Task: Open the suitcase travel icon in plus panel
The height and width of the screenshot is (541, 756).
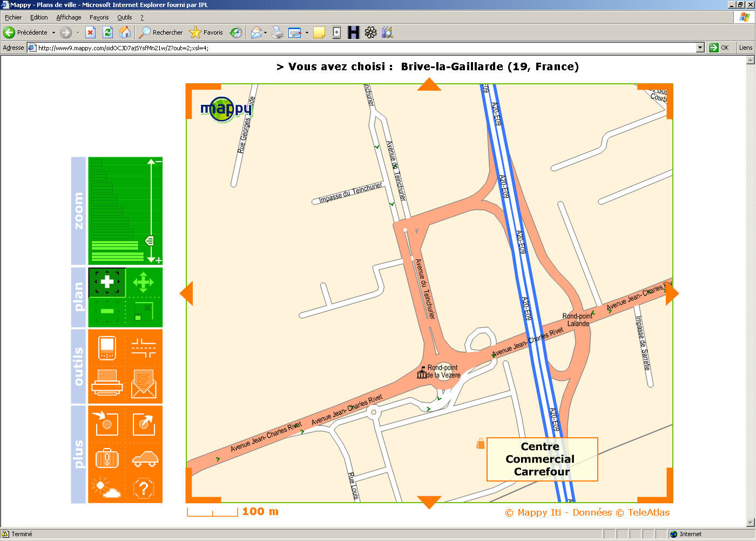Action: point(107,458)
